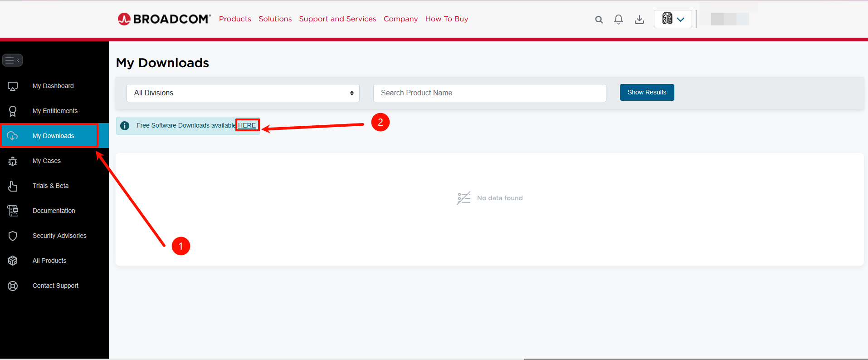Expand the All Divisions dropdown

tap(243, 93)
